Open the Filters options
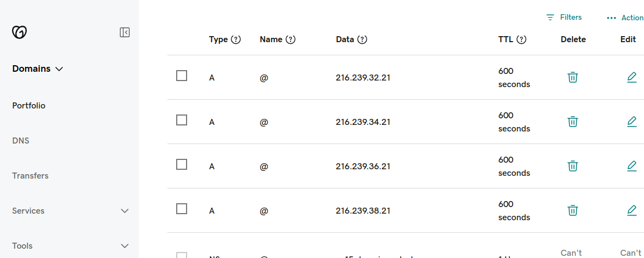Viewport: 644px width, 258px height. (564, 18)
